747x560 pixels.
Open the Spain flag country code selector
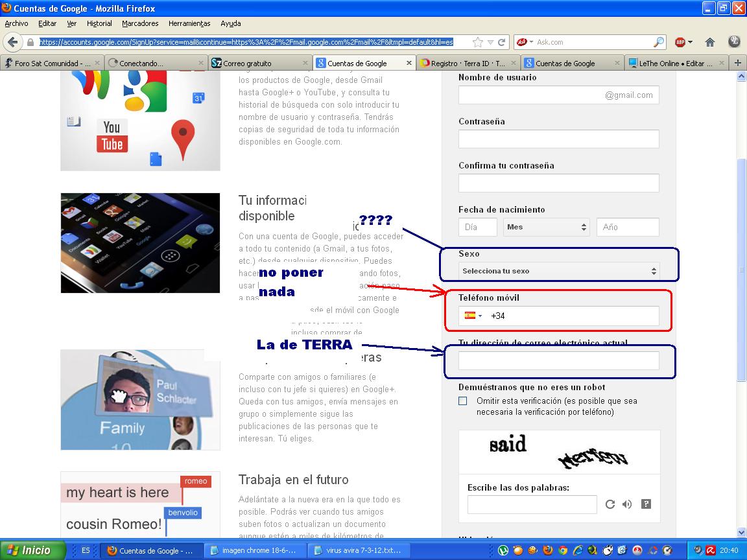click(x=473, y=315)
